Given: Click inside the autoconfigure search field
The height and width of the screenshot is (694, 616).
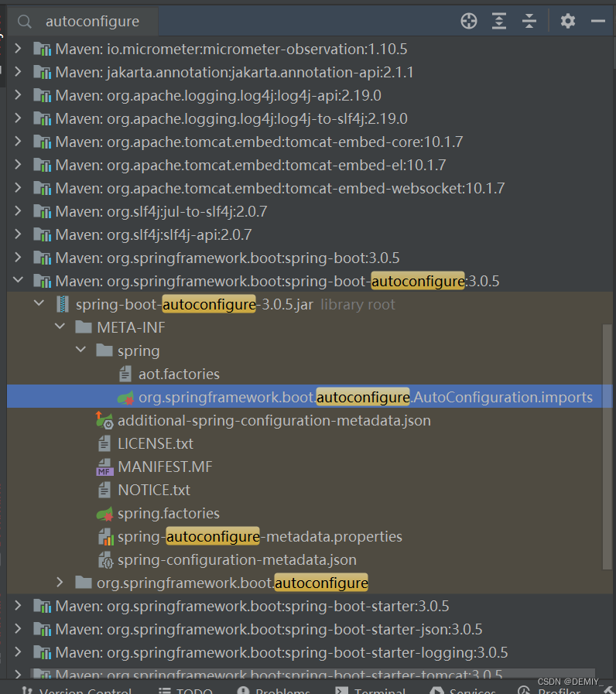Looking at the screenshot, I should point(93,21).
